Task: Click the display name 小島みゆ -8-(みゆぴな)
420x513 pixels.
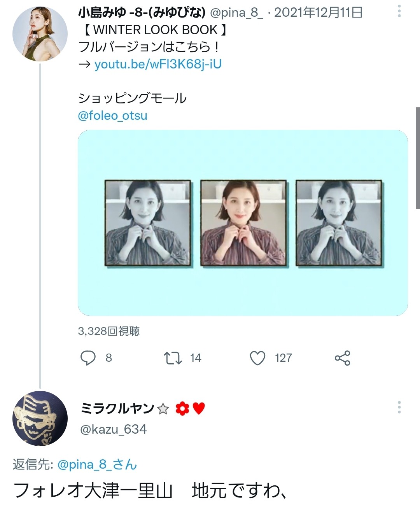Action: click(142, 13)
